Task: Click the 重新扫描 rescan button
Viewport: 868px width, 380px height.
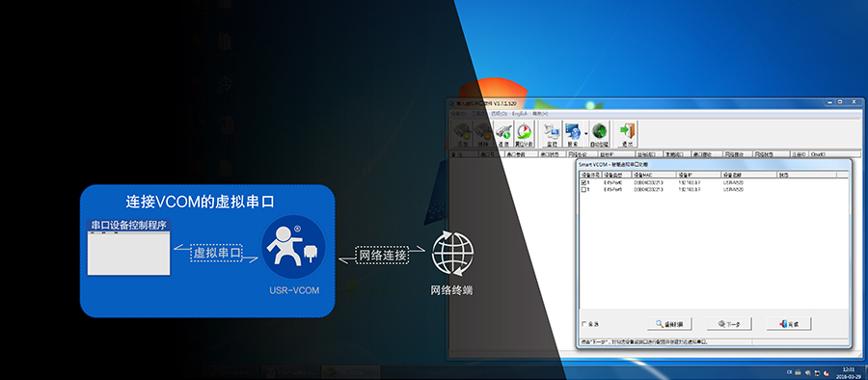Action: tap(669, 324)
